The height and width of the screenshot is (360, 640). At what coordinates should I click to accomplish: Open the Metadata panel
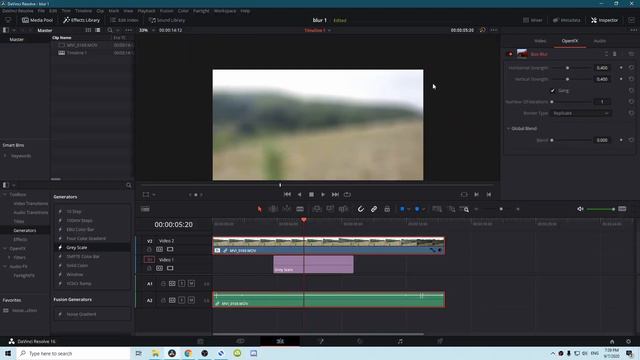pos(567,20)
